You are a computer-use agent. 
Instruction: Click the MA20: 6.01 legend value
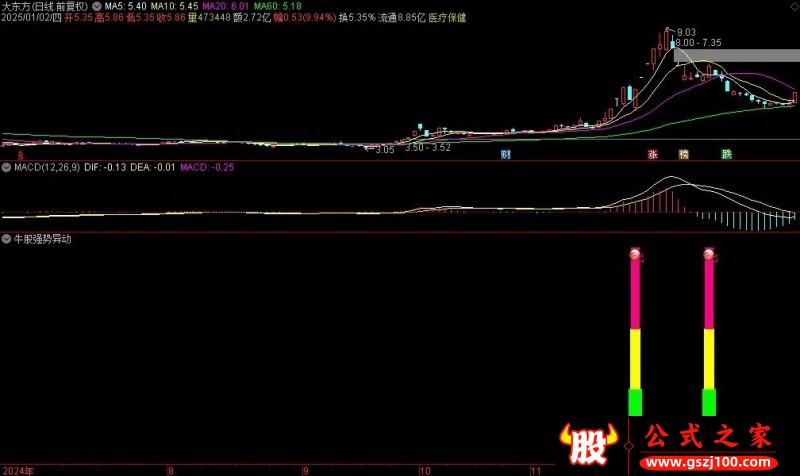click(x=226, y=7)
